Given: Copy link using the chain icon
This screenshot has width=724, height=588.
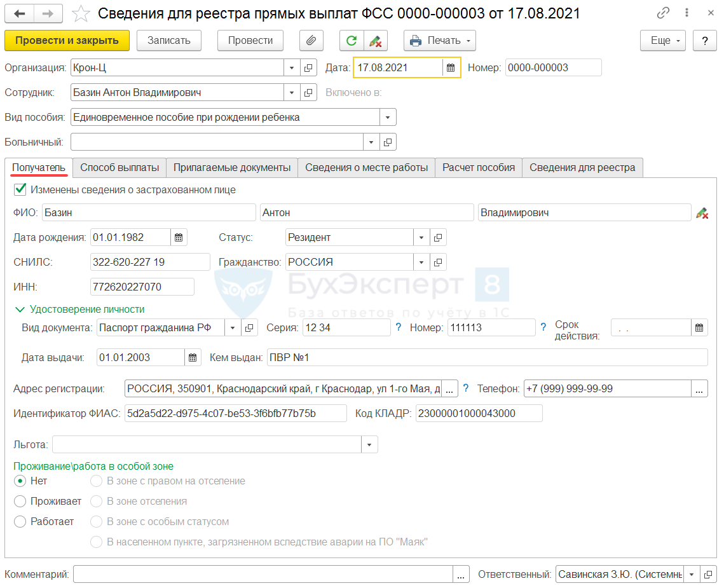Looking at the screenshot, I should (x=662, y=13).
